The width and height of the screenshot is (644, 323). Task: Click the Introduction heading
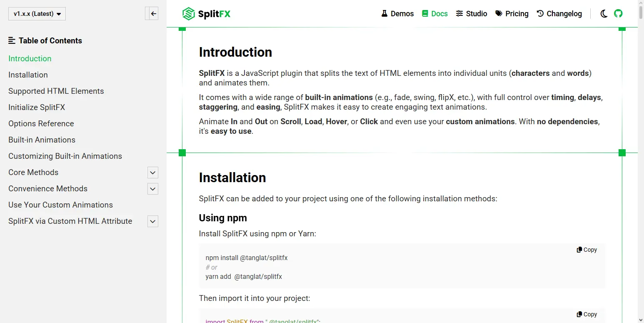pos(235,52)
